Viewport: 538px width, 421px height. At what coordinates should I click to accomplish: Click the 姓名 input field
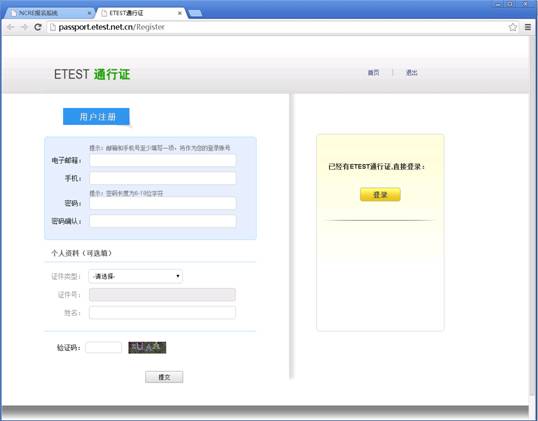162,313
